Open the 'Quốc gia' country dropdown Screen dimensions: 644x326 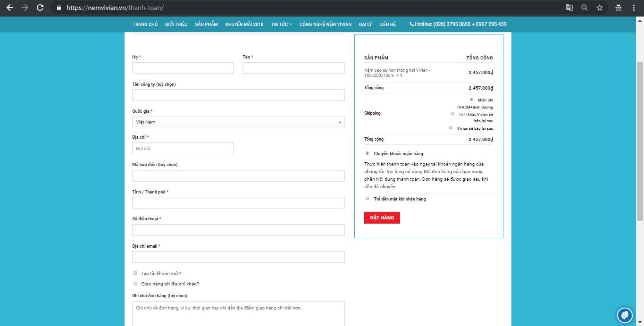tap(238, 122)
